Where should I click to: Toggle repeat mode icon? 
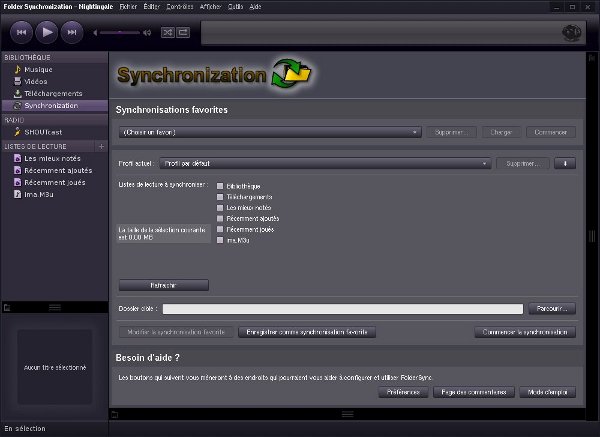(x=183, y=33)
